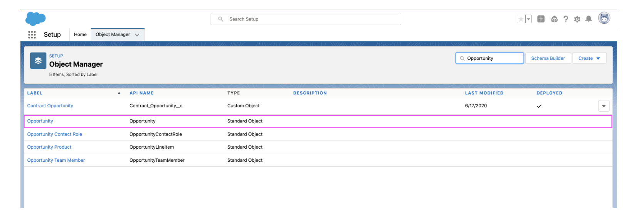Click the favorites star icon

point(521,19)
